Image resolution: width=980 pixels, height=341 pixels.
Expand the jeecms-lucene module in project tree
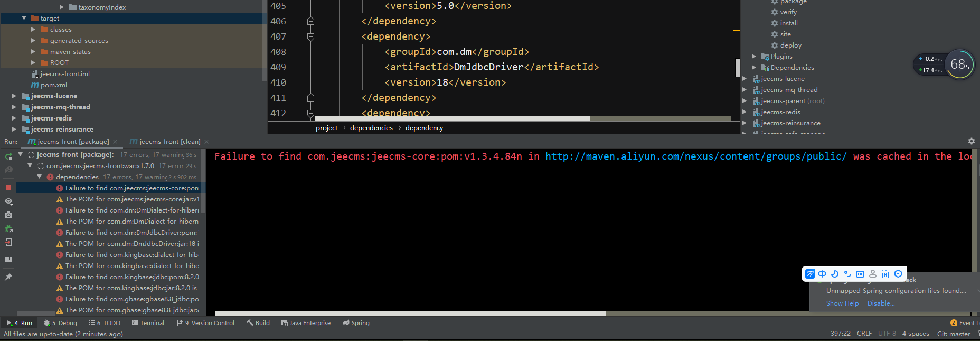[x=14, y=96]
